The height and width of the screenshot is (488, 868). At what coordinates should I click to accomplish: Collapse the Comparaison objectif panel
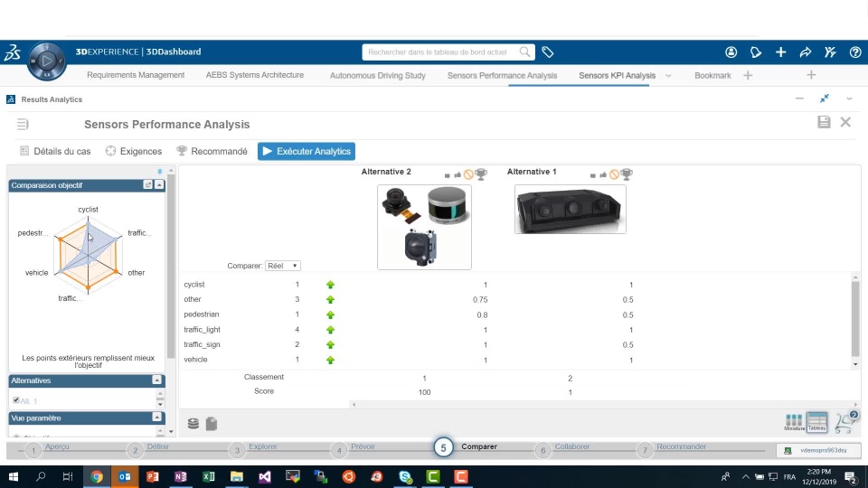159,184
